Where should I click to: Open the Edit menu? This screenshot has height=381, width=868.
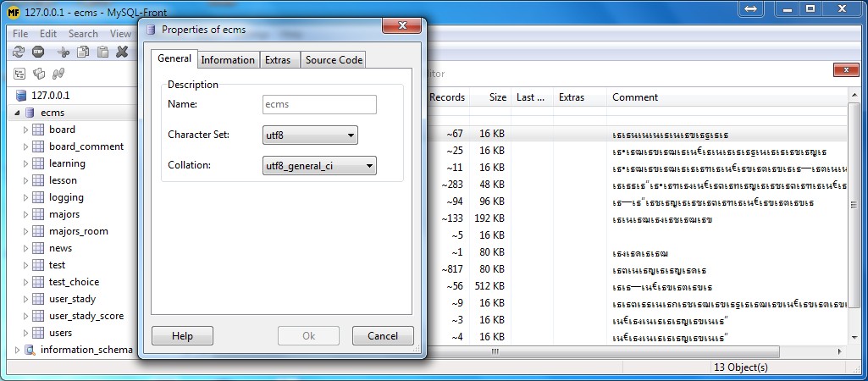click(48, 34)
